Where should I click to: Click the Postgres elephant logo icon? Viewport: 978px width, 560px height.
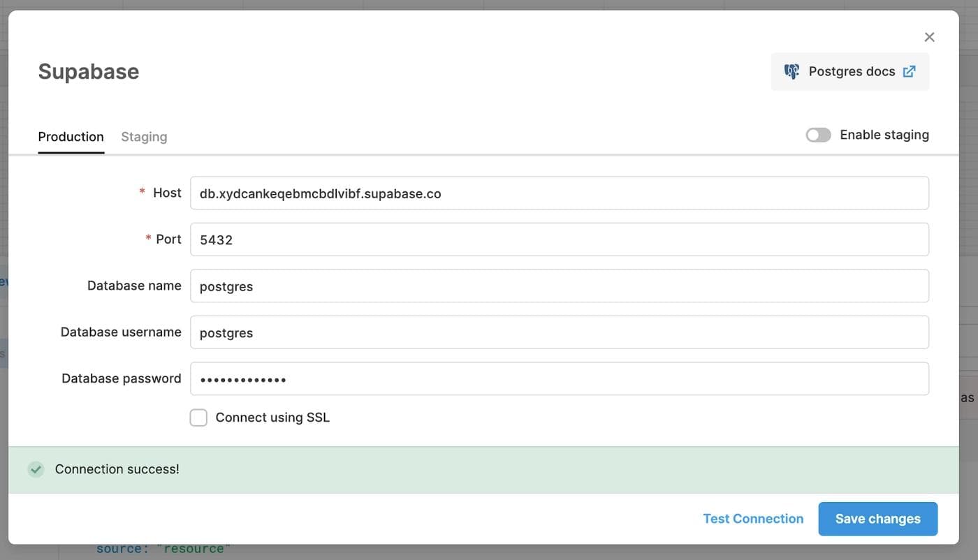(791, 71)
